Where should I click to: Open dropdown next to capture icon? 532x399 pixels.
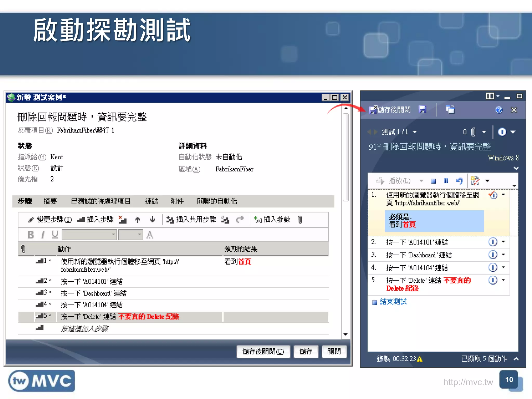487,181
